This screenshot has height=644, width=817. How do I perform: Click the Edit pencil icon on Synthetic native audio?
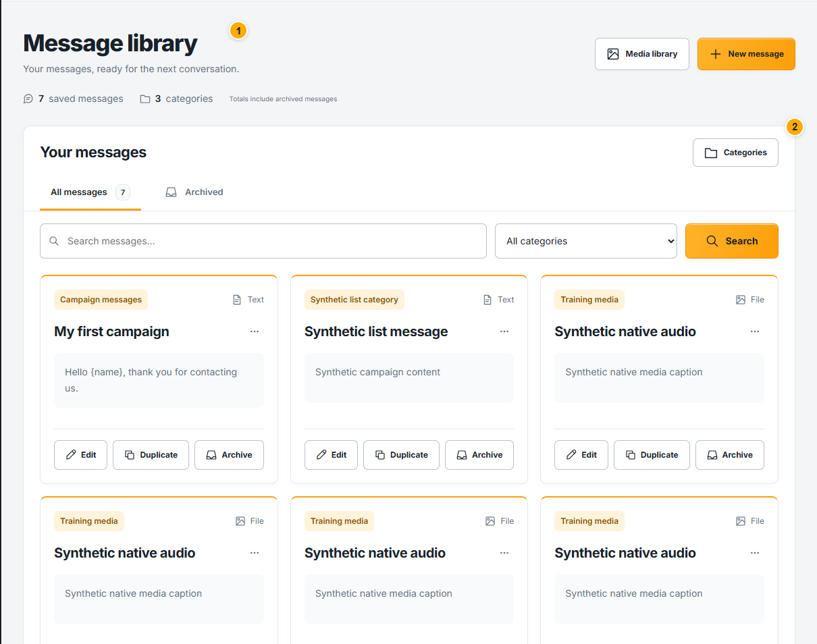point(571,455)
